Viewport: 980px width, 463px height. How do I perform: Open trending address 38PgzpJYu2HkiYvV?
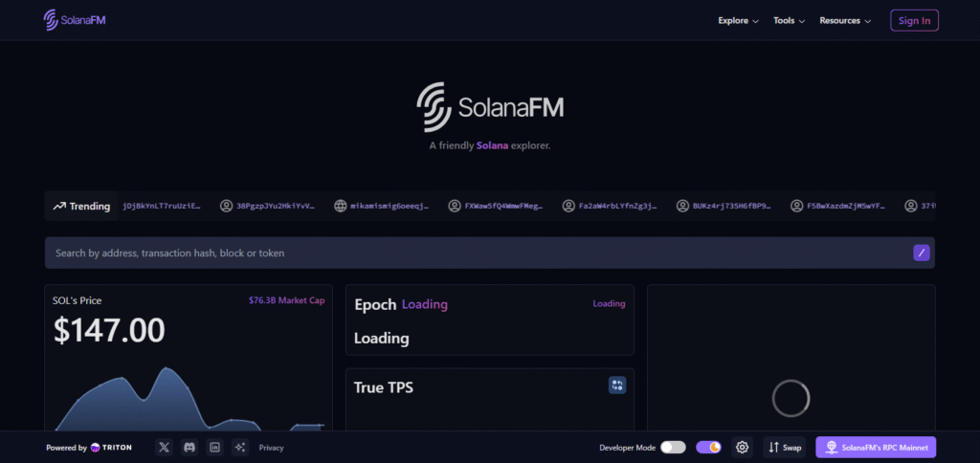coord(276,206)
